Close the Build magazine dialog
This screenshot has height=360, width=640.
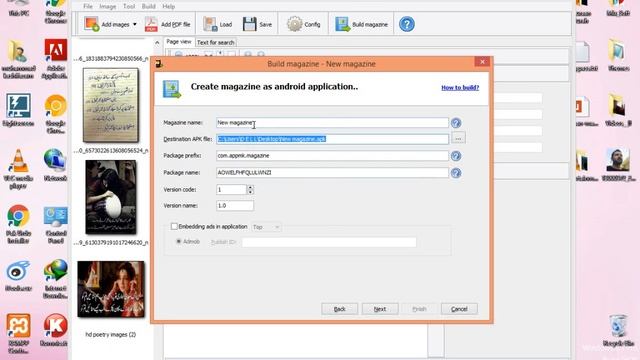pos(482,62)
